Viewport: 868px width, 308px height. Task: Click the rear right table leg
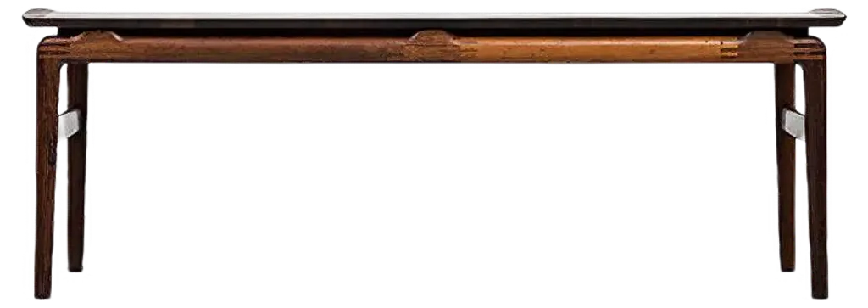coord(785,166)
